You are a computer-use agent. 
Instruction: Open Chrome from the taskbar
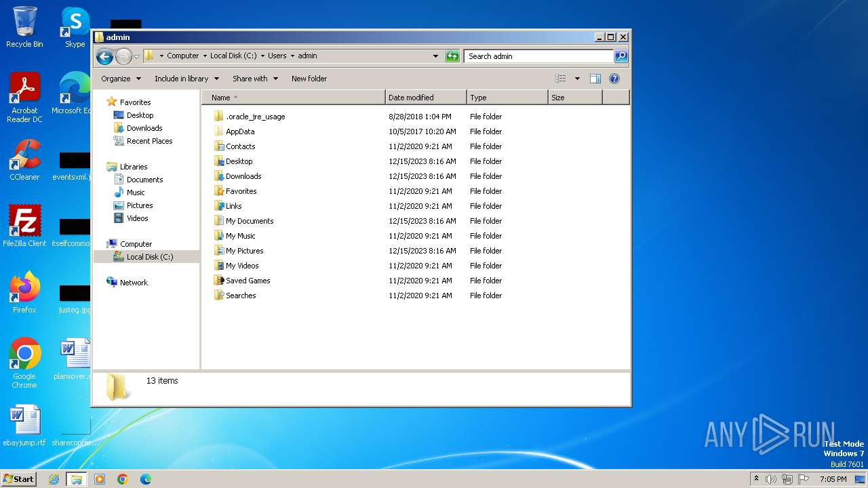[x=123, y=479]
